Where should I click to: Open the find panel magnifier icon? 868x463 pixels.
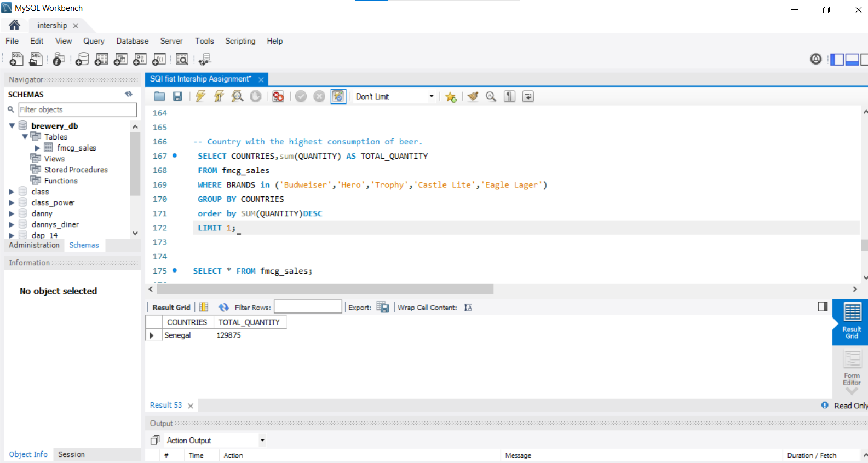(491, 96)
